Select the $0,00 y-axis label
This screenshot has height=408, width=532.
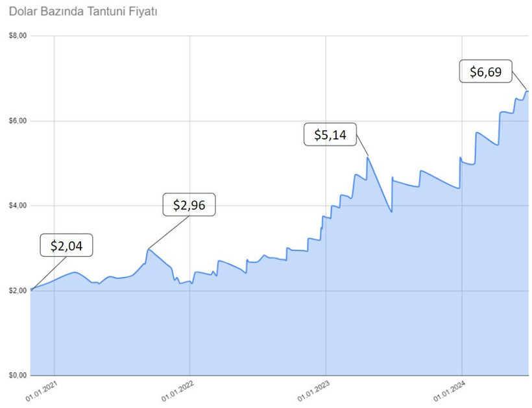pos(18,376)
